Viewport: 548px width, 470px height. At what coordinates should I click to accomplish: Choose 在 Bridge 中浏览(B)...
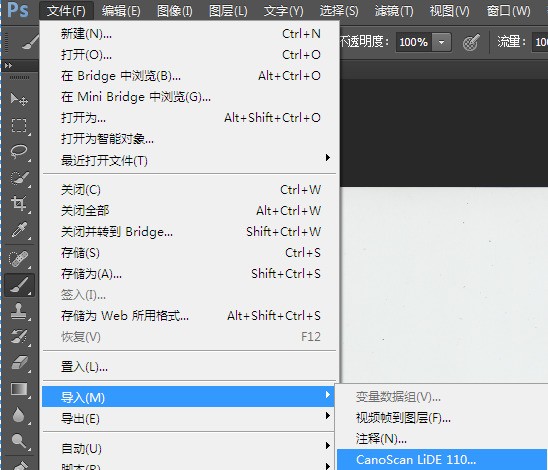190,76
